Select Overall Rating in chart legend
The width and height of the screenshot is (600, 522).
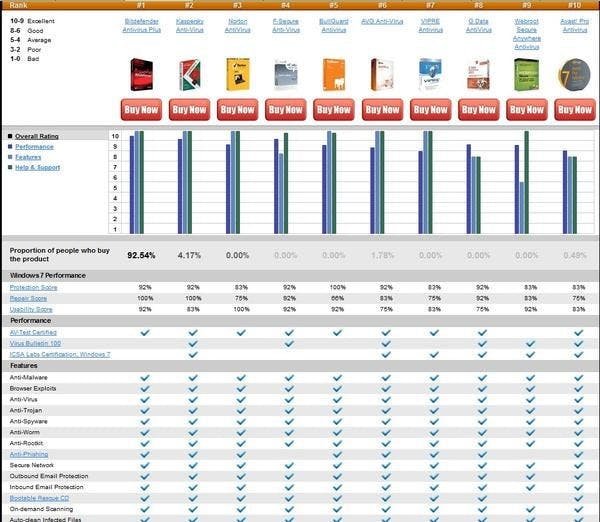click(x=37, y=136)
